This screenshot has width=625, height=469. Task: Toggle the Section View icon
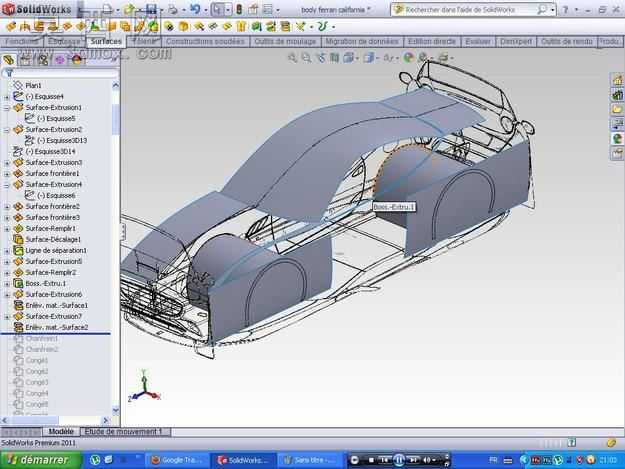coord(334,58)
